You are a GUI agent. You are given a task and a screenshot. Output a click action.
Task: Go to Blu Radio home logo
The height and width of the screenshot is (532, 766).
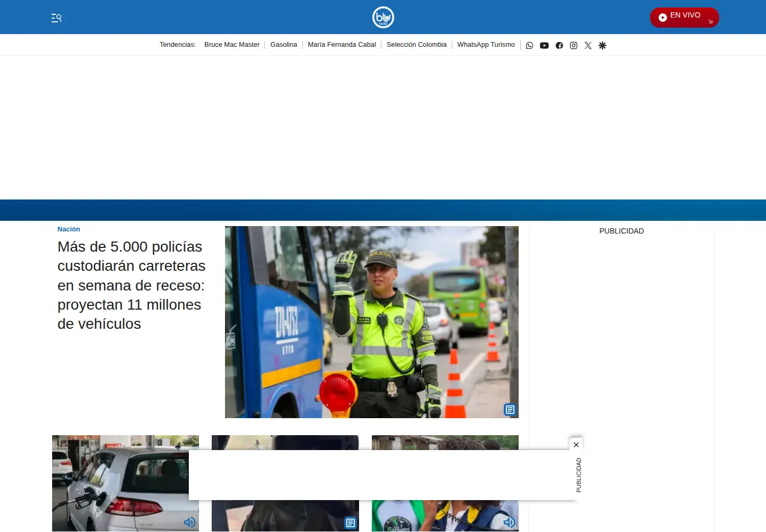pyautogui.click(x=383, y=17)
